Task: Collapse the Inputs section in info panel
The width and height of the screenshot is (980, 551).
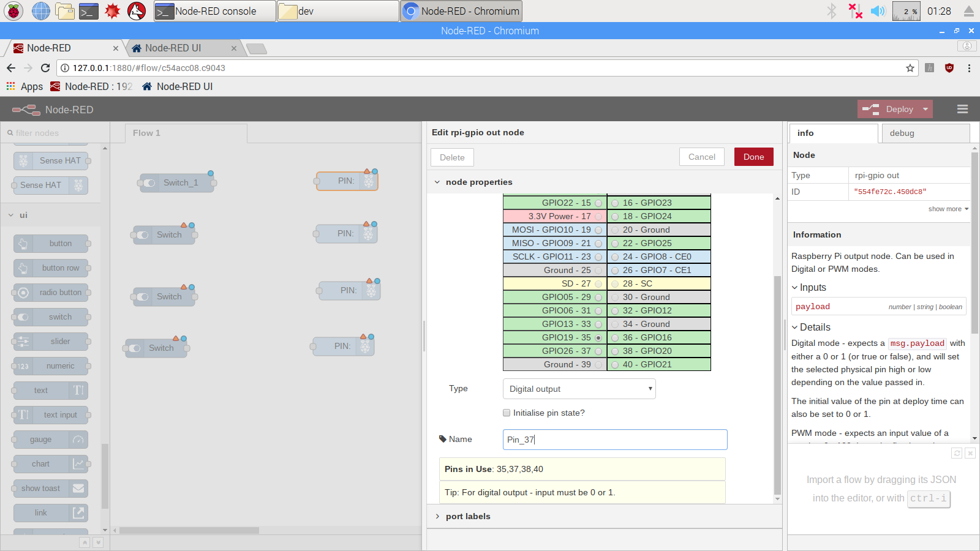Action: coord(795,288)
